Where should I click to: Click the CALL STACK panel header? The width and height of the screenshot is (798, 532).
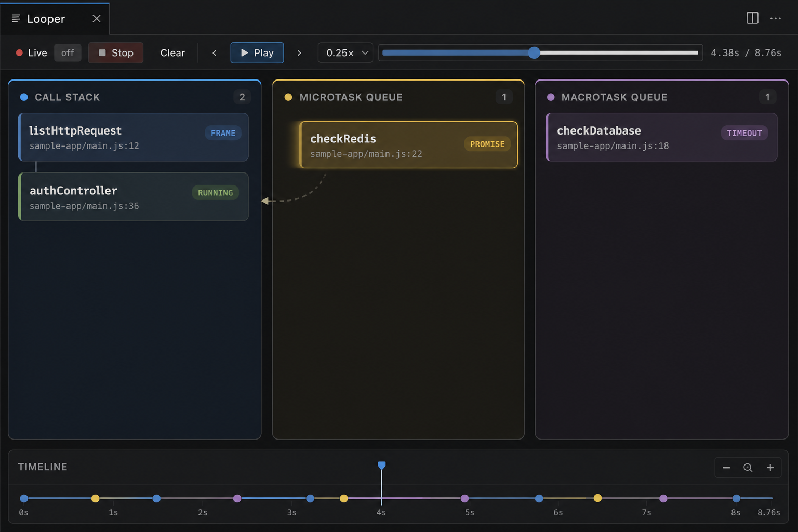click(x=68, y=97)
